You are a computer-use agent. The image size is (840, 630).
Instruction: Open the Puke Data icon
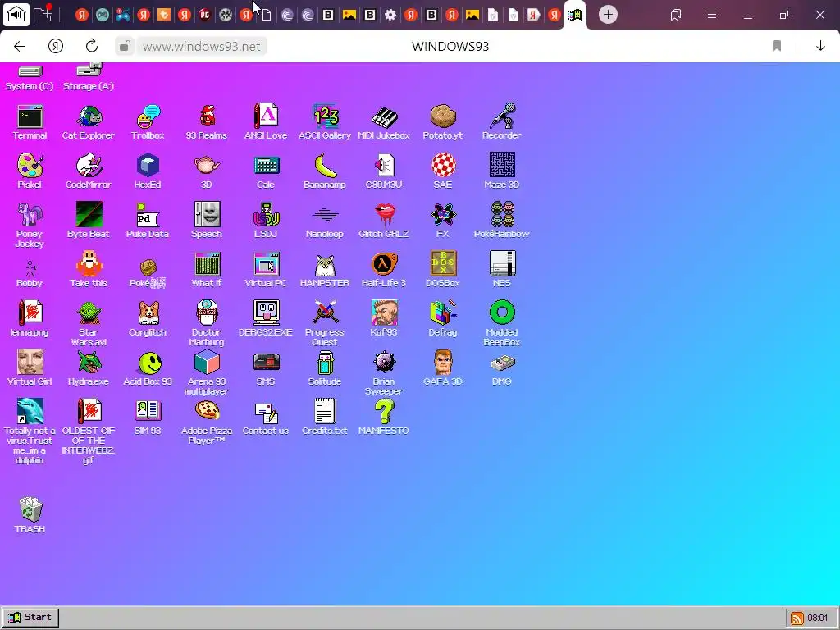coord(148,221)
